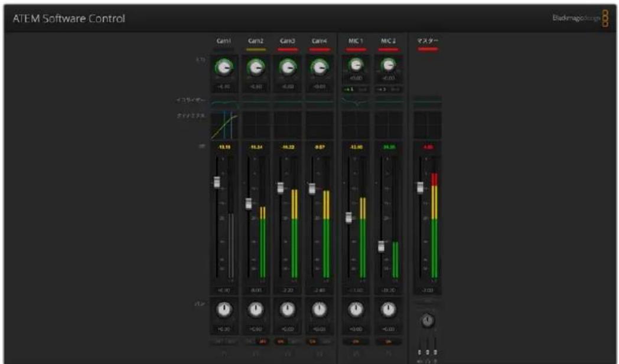Open MIC 2 dynamics graph

pos(389,125)
